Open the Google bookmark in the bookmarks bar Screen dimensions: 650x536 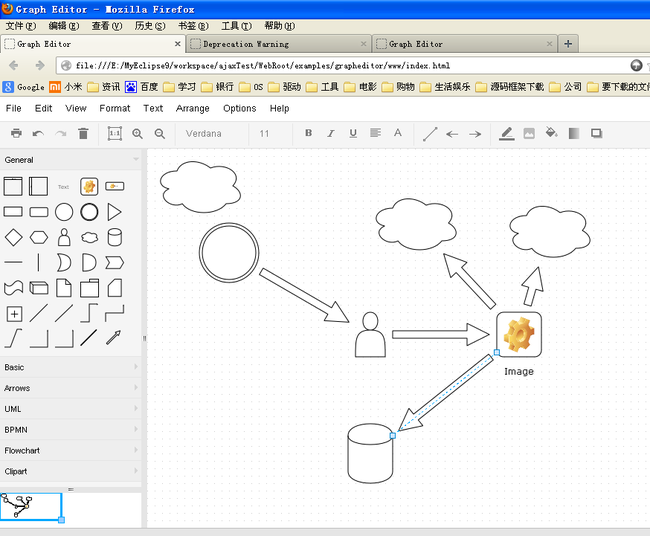tap(24, 87)
